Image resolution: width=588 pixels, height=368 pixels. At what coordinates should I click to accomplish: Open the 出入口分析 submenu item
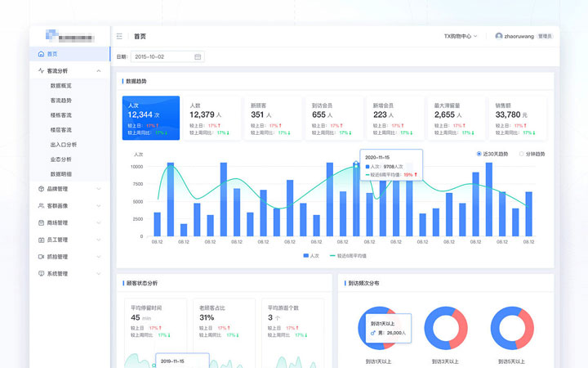[64, 145]
